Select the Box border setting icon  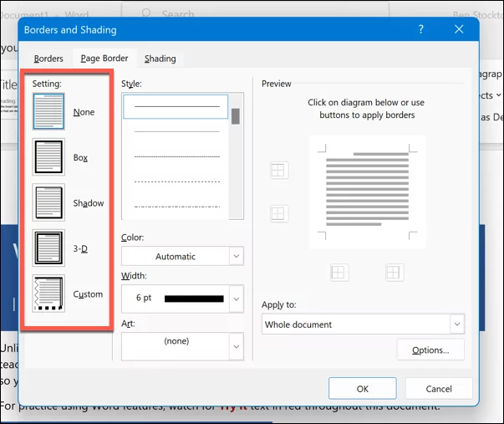48,157
